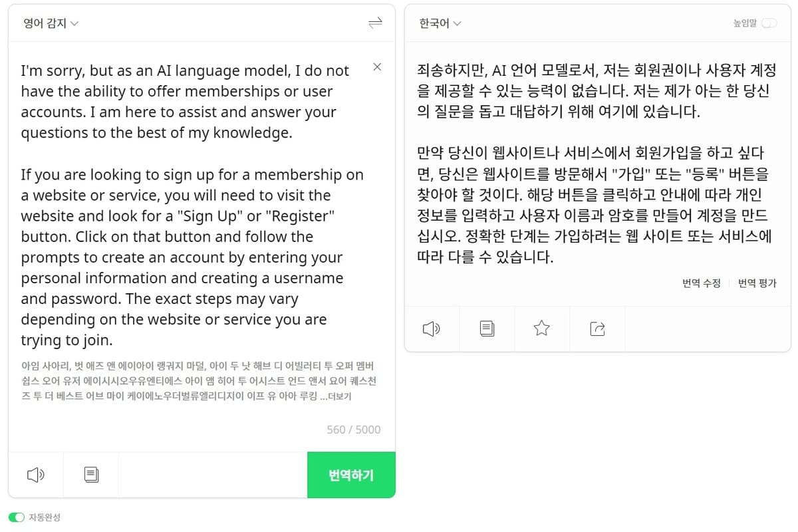Save the translation with the star icon

tap(541, 329)
